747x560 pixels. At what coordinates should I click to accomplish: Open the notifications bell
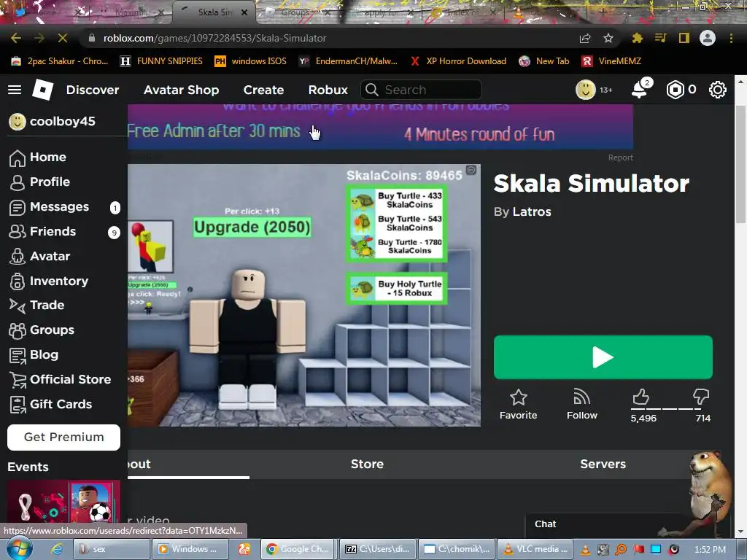point(639,90)
